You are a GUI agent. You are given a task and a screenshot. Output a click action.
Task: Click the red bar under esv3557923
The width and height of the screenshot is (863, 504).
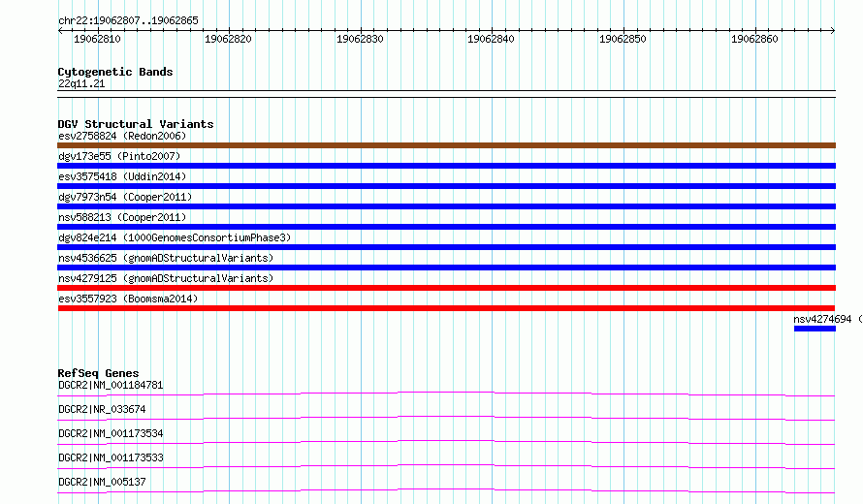(x=446, y=308)
